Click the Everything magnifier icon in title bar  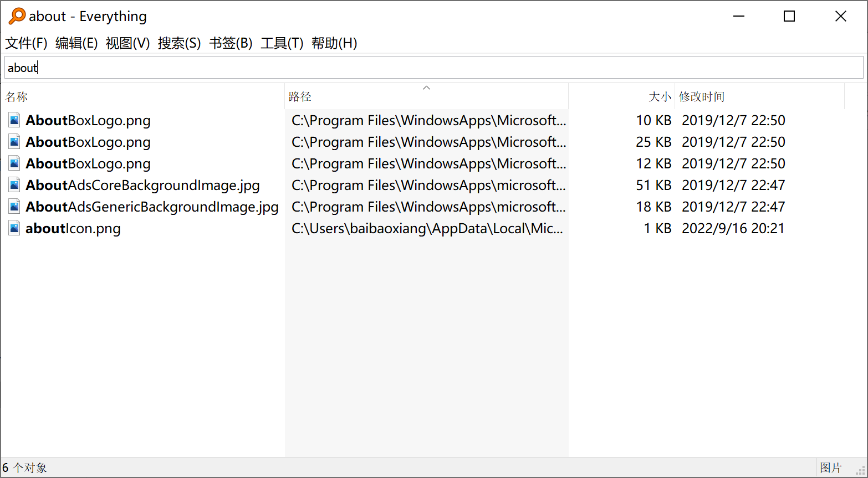(x=17, y=16)
